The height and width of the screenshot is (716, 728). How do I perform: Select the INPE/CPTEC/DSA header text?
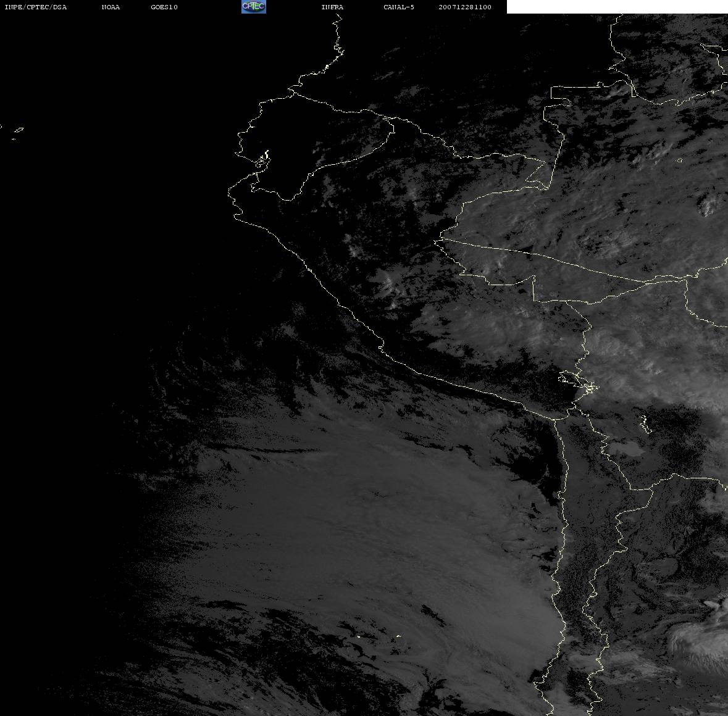[x=35, y=7]
